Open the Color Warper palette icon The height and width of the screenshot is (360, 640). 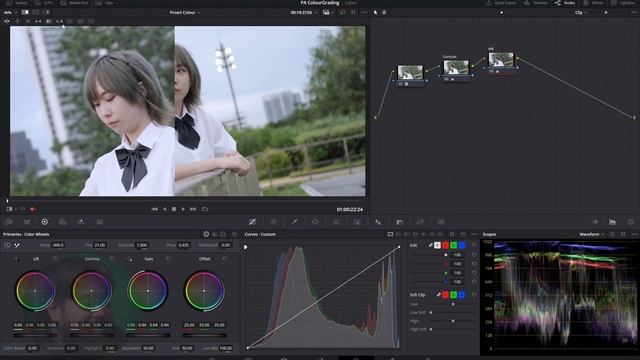pyautogui.click(x=273, y=222)
